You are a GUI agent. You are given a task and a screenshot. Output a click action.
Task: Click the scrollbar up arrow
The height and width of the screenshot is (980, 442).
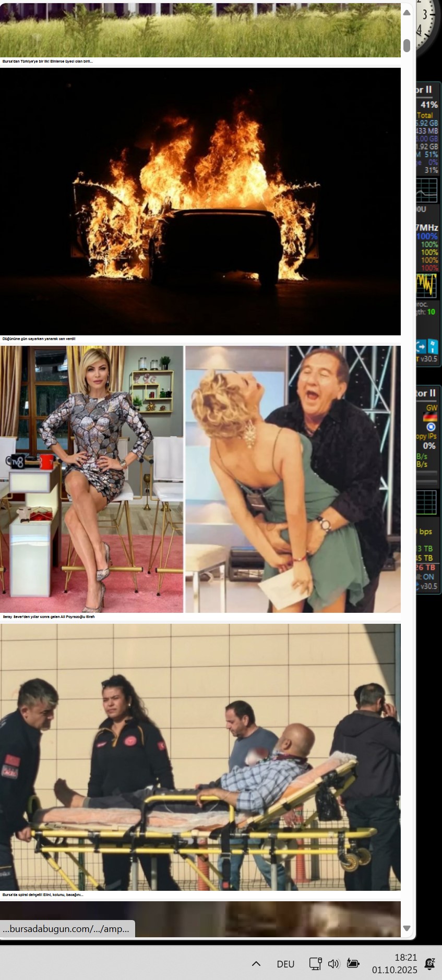[407, 13]
